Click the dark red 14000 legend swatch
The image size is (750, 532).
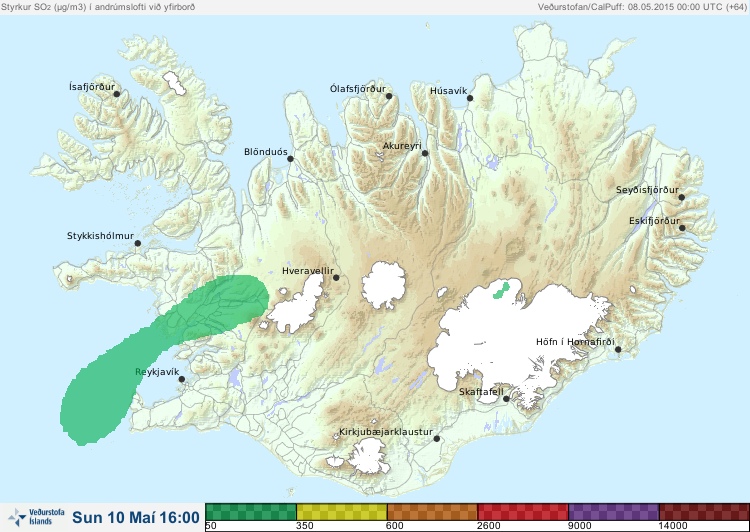click(704, 511)
